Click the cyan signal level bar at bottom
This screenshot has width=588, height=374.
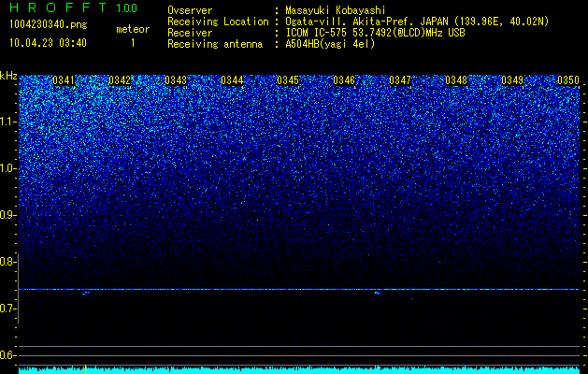click(299, 370)
